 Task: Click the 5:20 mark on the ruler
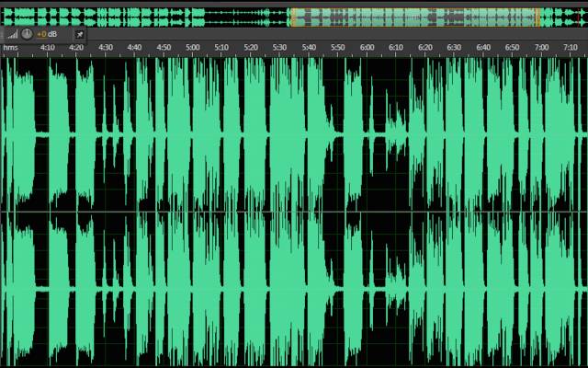pos(251,47)
